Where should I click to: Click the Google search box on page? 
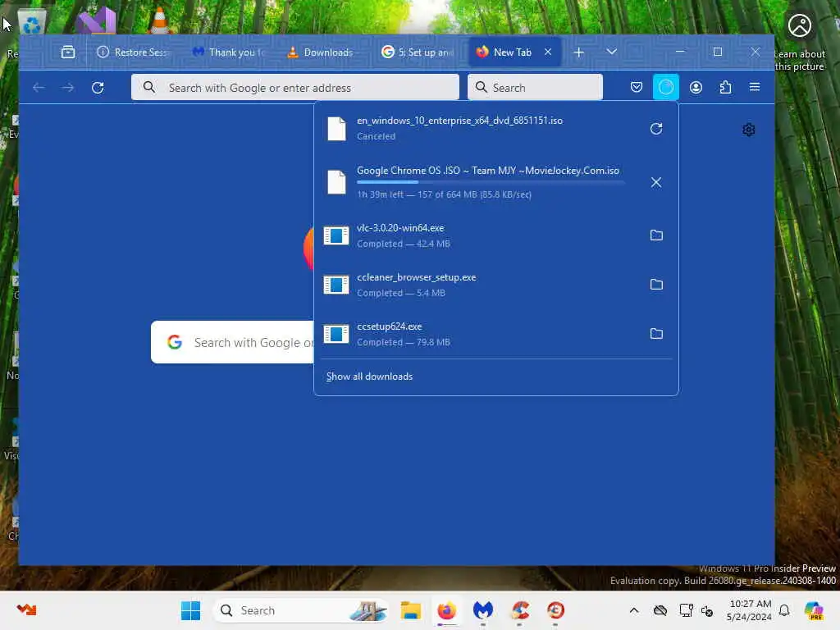point(232,342)
